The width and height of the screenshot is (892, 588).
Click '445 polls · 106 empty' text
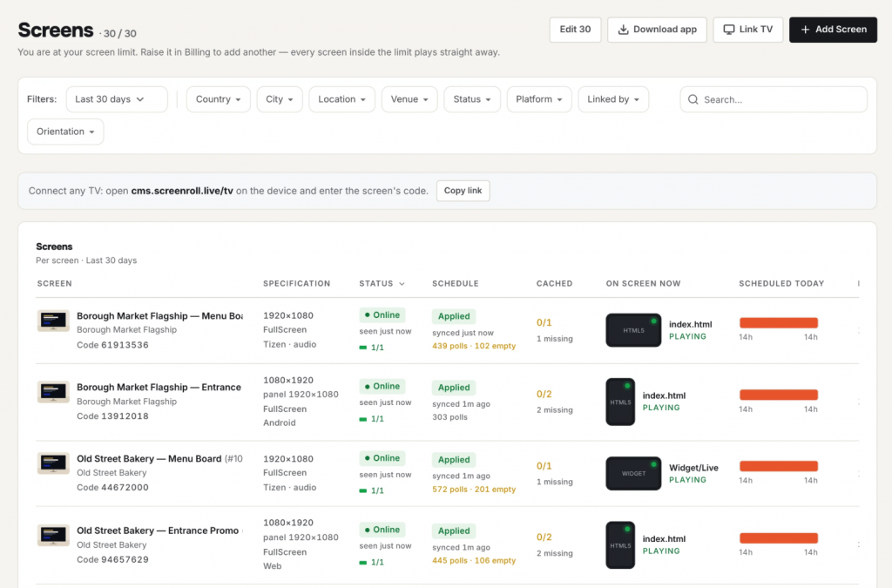tap(474, 560)
